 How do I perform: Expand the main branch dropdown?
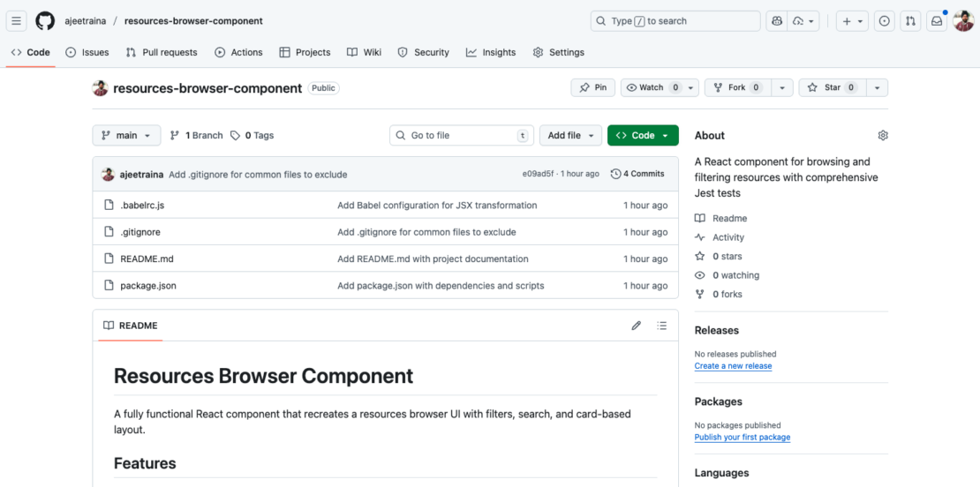126,135
